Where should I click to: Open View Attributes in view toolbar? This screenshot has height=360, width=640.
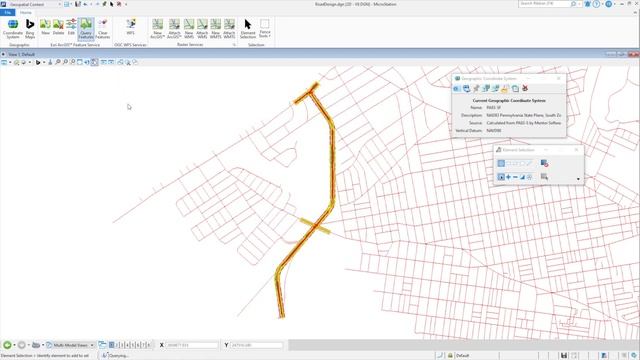pyautogui.click(x=4, y=62)
